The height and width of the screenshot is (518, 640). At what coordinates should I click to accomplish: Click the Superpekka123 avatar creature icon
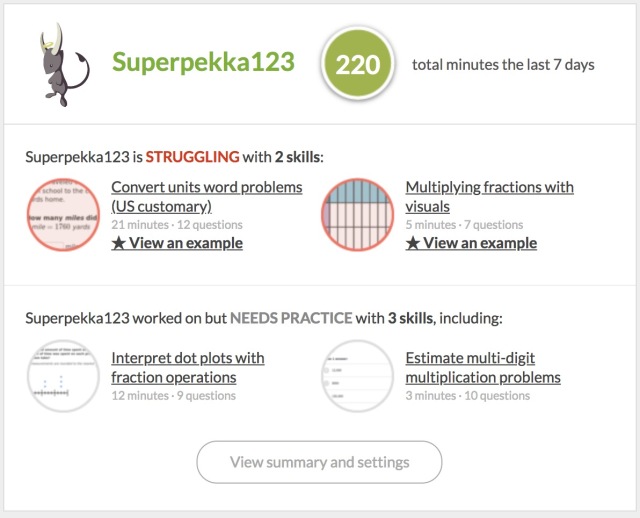[63, 65]
